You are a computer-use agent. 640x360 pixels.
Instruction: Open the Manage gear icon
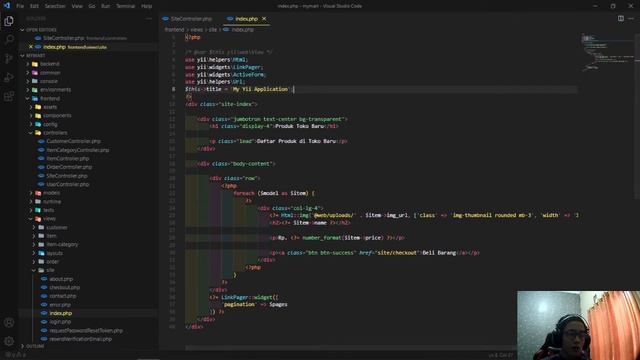tap(9, 341)
